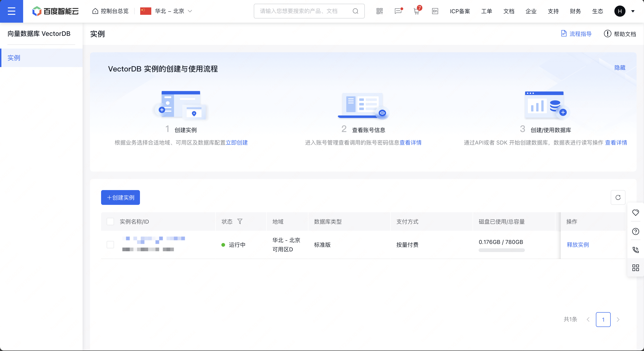Open the question mark help icon
Viewport: 644px width, 351px height.
click(635, 231)
